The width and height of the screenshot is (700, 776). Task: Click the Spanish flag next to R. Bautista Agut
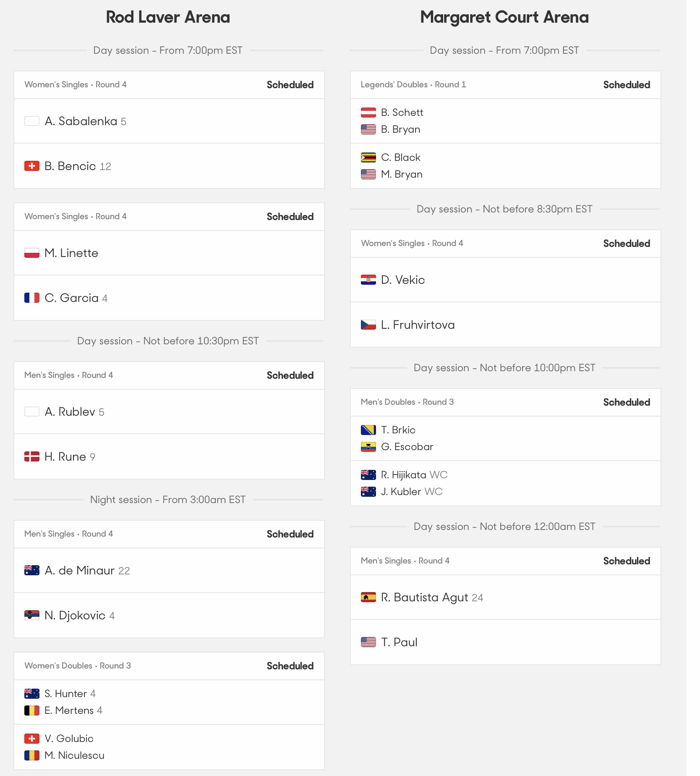[x=368, y=598]
